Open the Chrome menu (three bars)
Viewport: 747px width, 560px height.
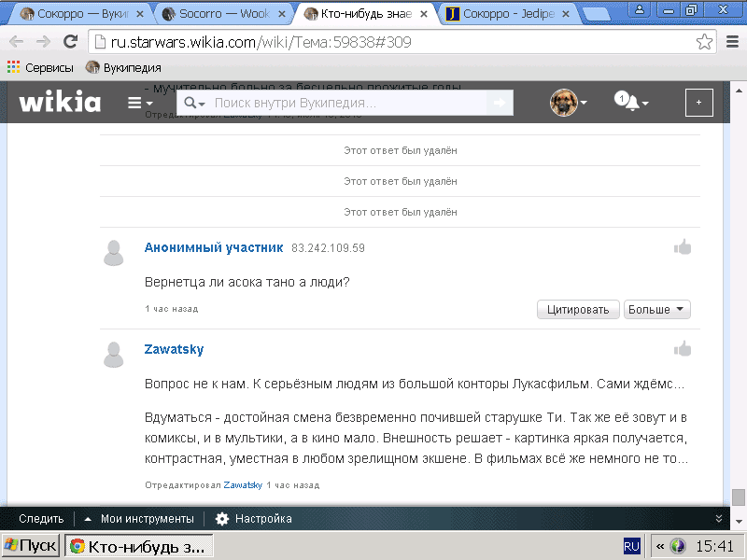(732, 42)
